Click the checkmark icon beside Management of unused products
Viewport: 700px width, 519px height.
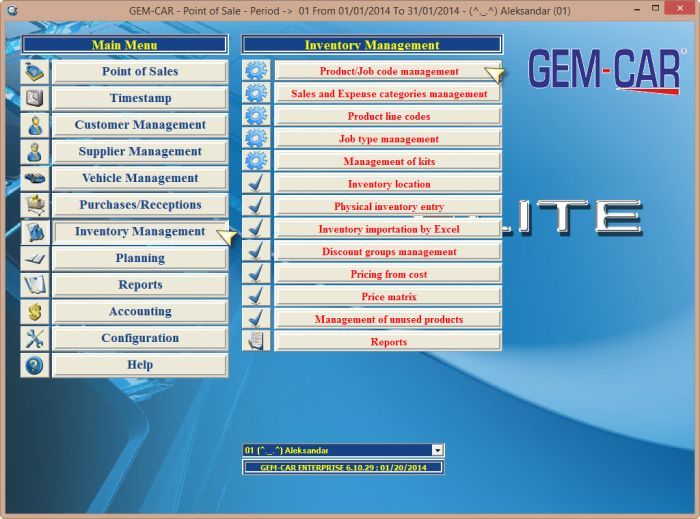point(256,319)
